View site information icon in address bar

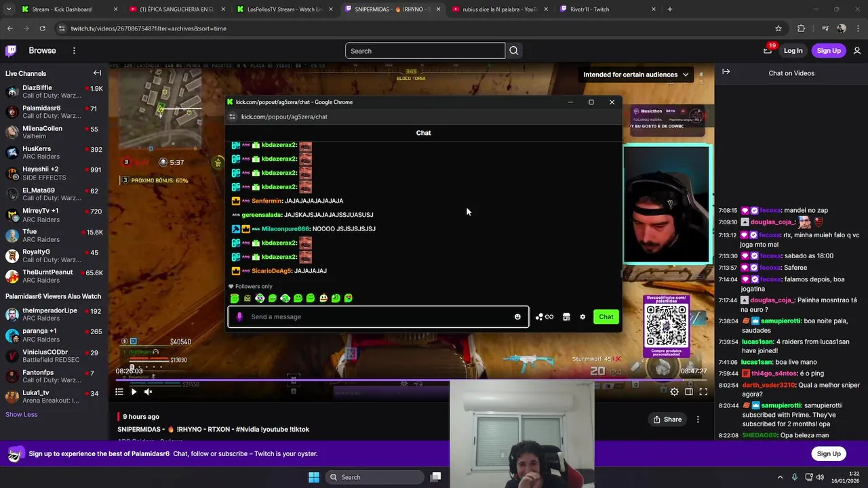tap(62, 28)
